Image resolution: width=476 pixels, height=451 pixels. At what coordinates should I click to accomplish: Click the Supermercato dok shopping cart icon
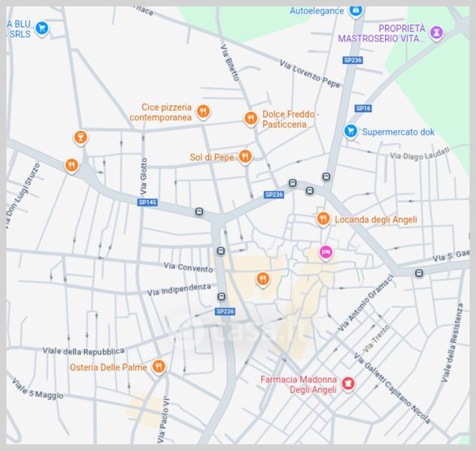coord(350,132)
